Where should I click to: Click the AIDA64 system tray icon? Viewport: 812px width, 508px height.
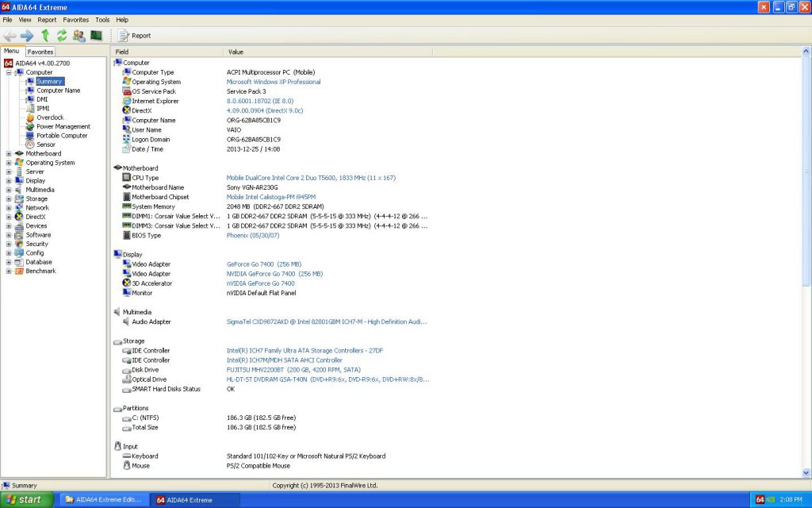(x=759, y=500)
